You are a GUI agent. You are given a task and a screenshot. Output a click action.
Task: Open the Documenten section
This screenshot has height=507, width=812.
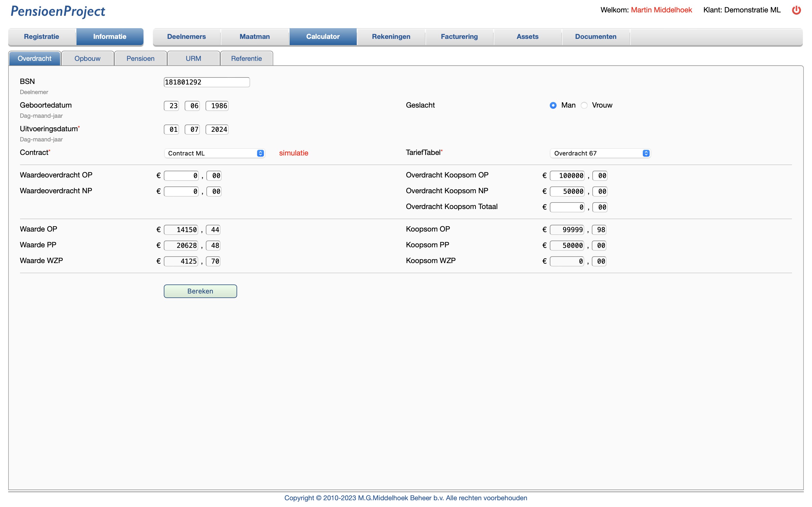click(x=595, y=37)
